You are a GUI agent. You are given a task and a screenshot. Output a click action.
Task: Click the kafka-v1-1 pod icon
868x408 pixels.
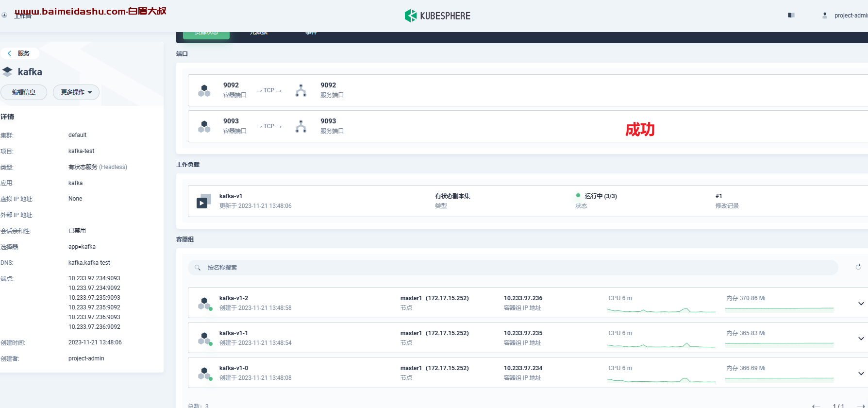click(205, 339)
